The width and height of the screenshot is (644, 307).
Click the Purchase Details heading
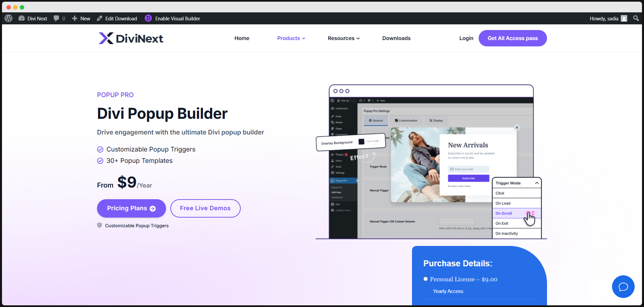pyautogui.click(x=458, y=263)
